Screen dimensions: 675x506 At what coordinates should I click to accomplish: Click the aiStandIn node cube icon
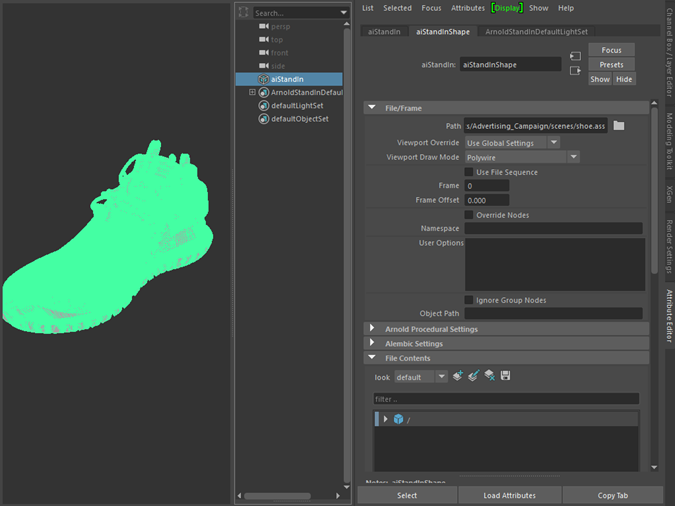[x=263, y=79]
